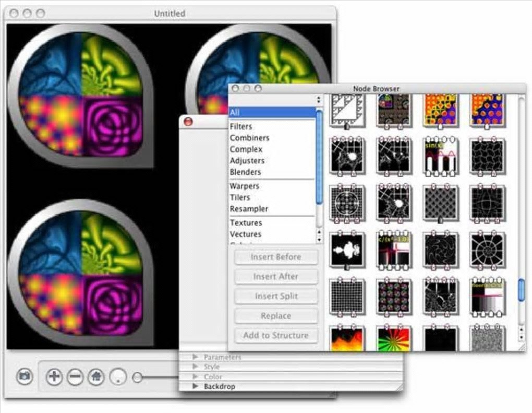The height and width of the screenshot is (413, 532).
Task: Open the popup menu above category list
Action: (x=275, y=100)
